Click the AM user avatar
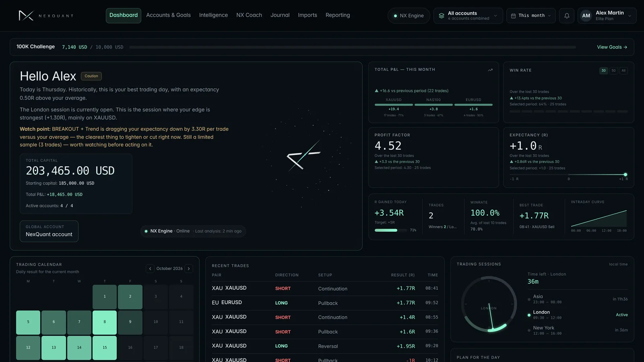Viewport: 644px width, 362px height. [586, 16]
